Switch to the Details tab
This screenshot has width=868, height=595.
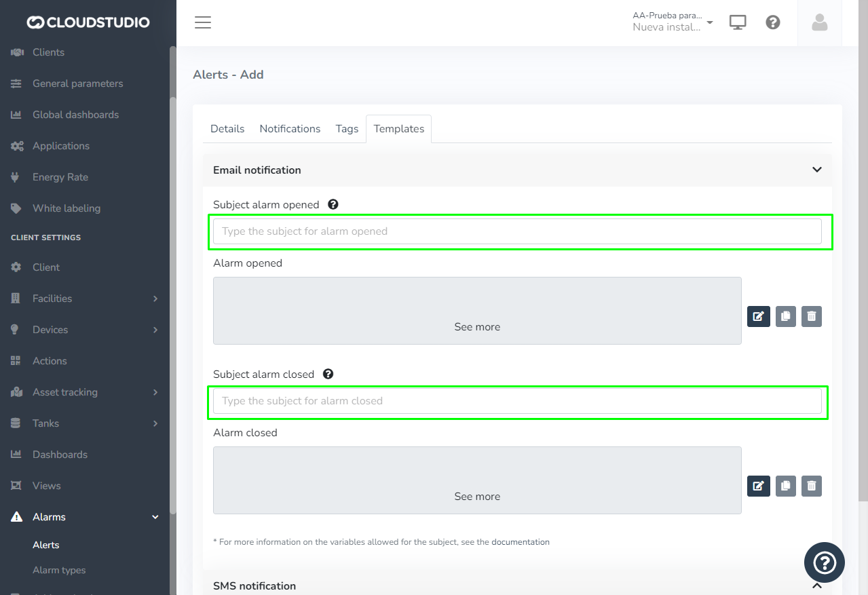click(227, 129)
